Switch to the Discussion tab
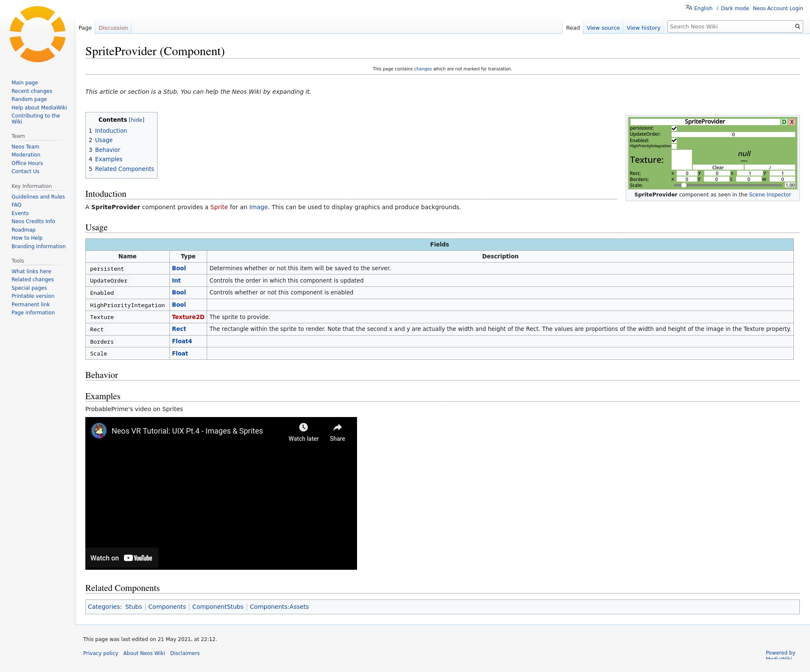The width and height of the screenshot is (810, 672). 113,28
